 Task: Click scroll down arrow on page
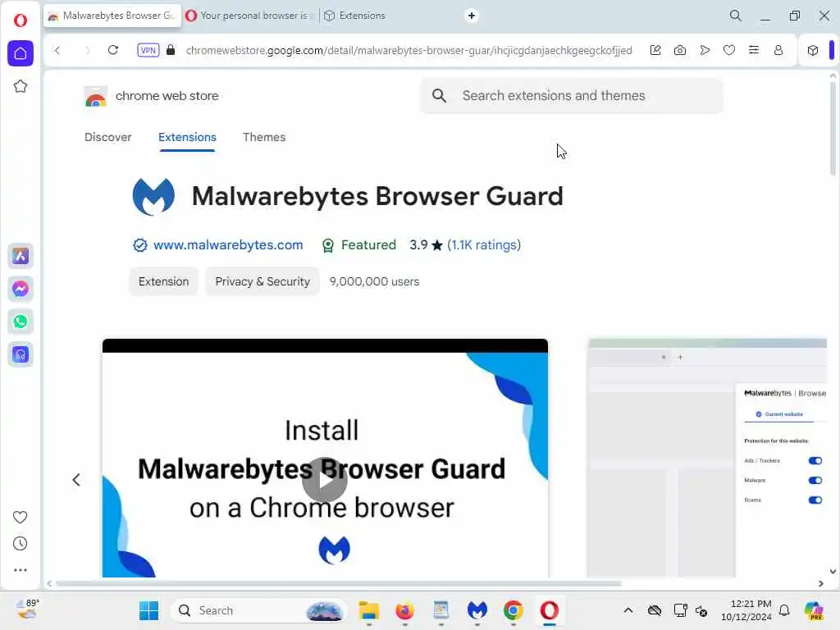tap(833, 572)
